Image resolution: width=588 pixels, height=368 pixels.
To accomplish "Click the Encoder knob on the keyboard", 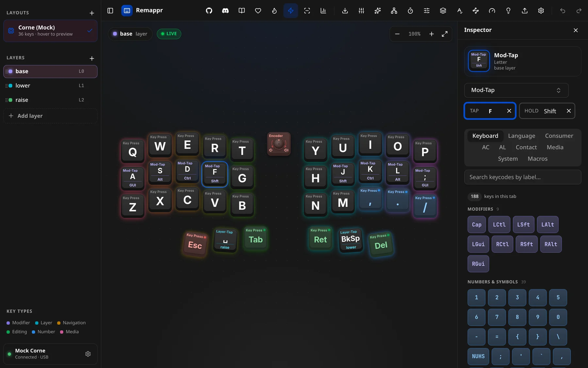I will (279, 144).
